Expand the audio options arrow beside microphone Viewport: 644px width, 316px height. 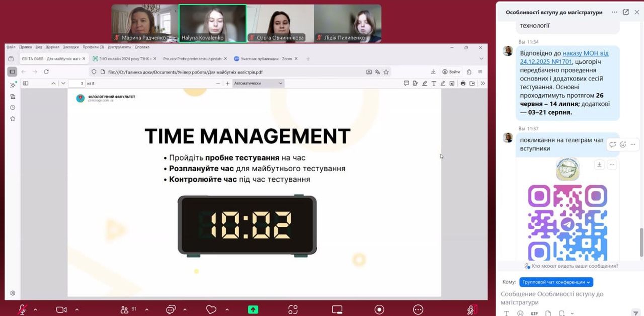click(x=35, y=309)
